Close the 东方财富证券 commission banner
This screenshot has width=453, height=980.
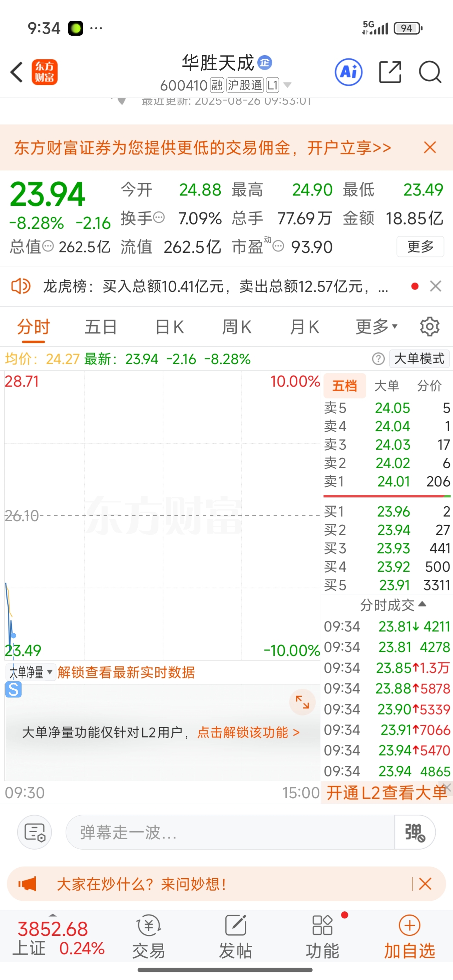click(430, 147)
